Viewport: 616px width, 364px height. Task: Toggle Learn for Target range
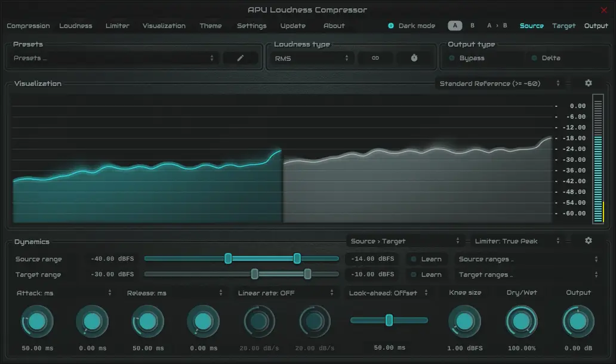point(427,274)
